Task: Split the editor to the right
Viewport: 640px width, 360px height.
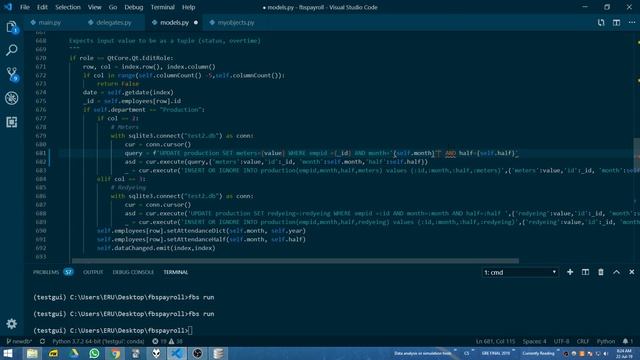Action: tap(616, 22)
